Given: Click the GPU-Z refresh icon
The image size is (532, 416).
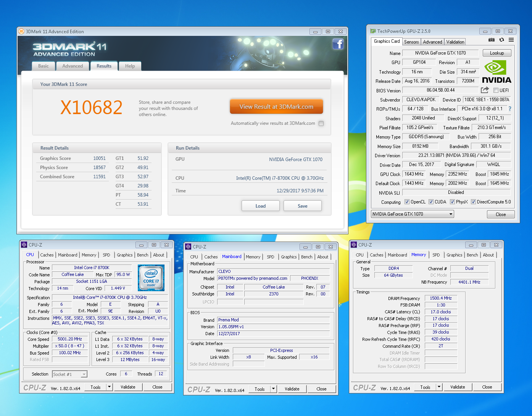Looking at the screenshot, I should coord(501,40).
